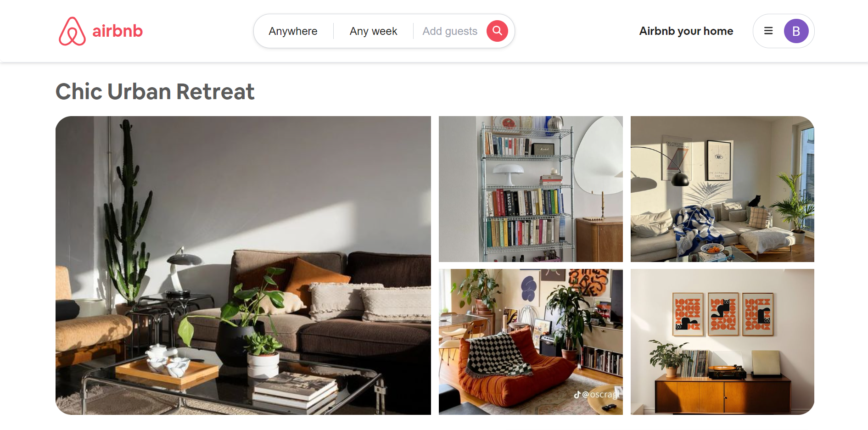868x430 pixels.
Task: Click the Airbnb your home link
Action: [686, 31]
